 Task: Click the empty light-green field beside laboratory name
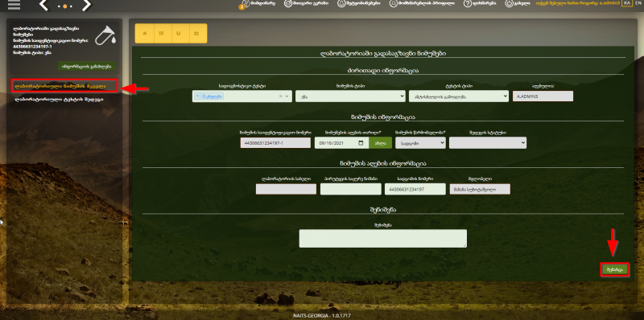pyautogui.click(x=351, y=189)
